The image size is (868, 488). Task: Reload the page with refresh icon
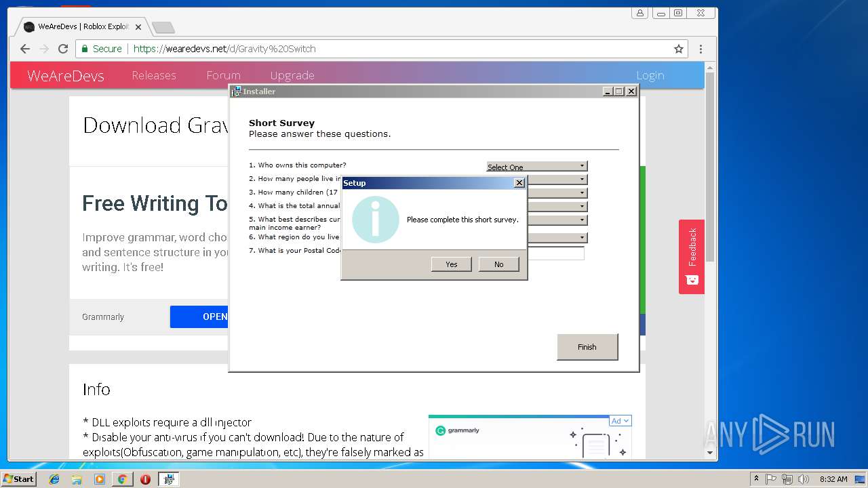63,49
